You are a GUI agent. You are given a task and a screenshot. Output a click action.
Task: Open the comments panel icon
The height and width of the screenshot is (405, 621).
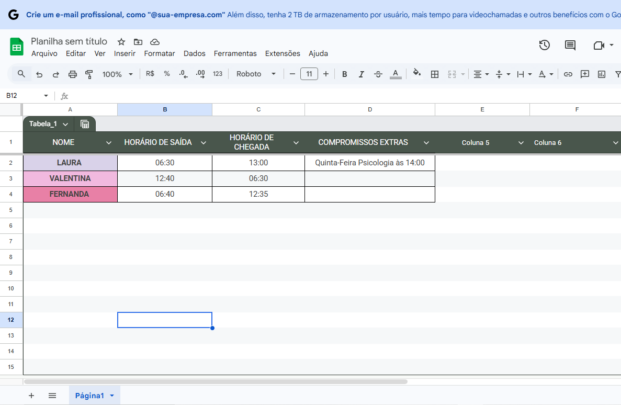tap(570, 45)
